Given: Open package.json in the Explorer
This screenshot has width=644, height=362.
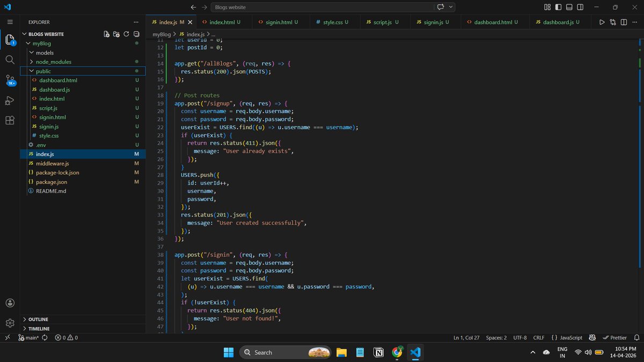Looking at the screenshot, I should coord(82,182).
